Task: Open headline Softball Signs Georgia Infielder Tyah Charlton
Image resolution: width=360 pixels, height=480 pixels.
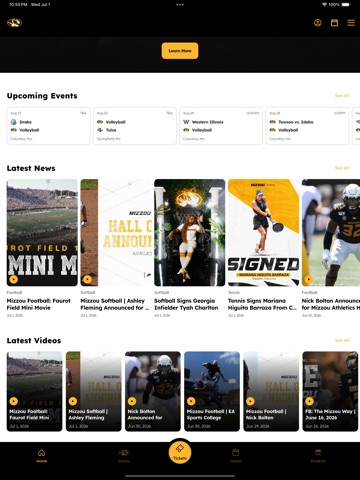Action: click(186, 304)
